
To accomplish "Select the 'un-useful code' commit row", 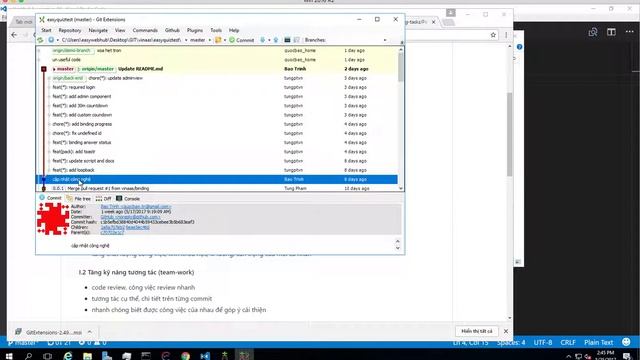I will (x=217, y=60).
